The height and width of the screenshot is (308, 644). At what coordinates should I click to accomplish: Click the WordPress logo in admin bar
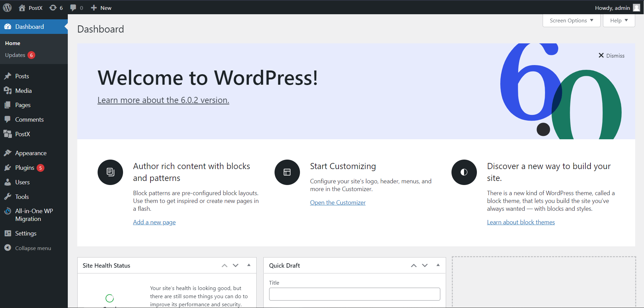click(x=7, y=7)
